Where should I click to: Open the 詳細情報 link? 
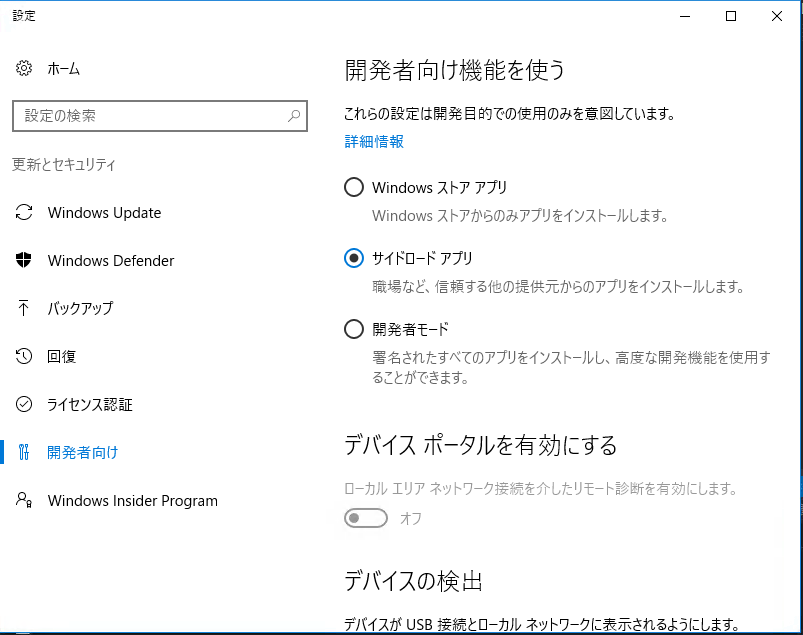pos(373,141)
